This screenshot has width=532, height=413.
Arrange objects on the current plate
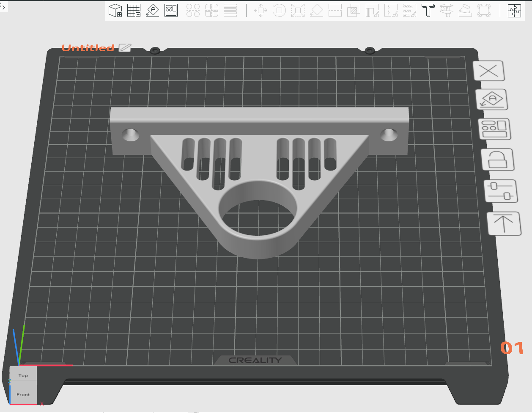point(494,129)
